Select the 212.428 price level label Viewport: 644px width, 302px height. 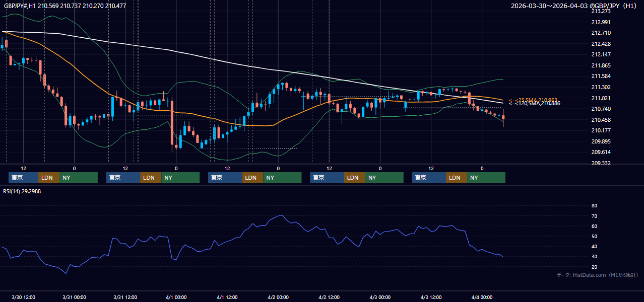601,44
